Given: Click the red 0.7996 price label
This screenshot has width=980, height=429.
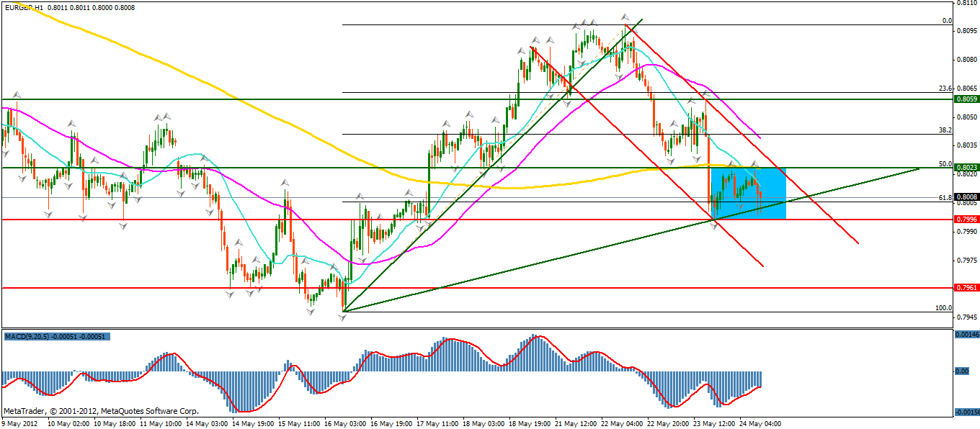Looking at the screenshot, I should click(x=966, y=219).
